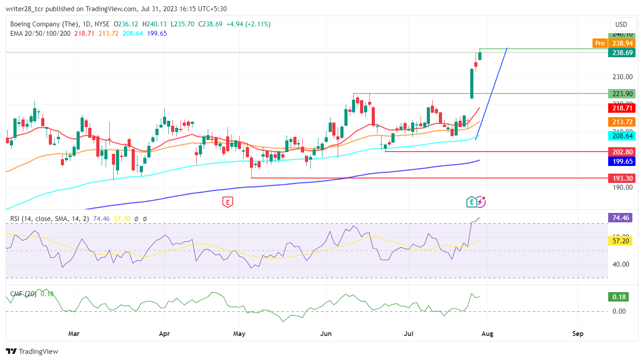The width and height of the screenshot is (644, 361).
Task: Click the 0.00 CMF axis label
Action: click(619, 311)
